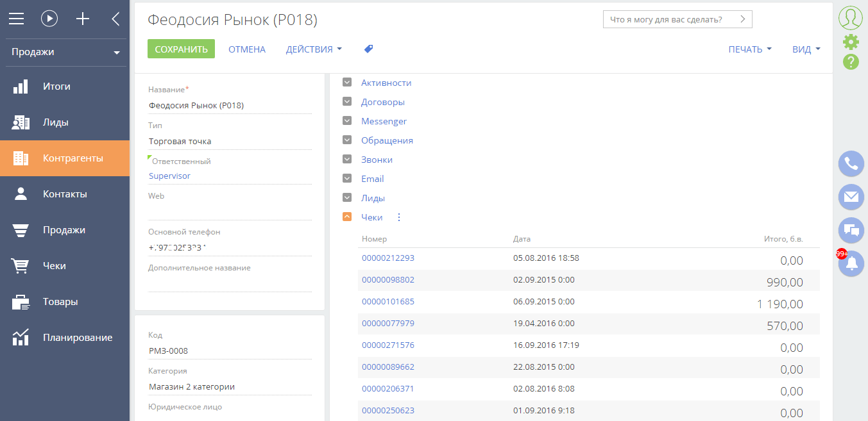Click the Чеки shopping cart icon
The width and height of the screenshot is (868, 421).
coord(21,266)
